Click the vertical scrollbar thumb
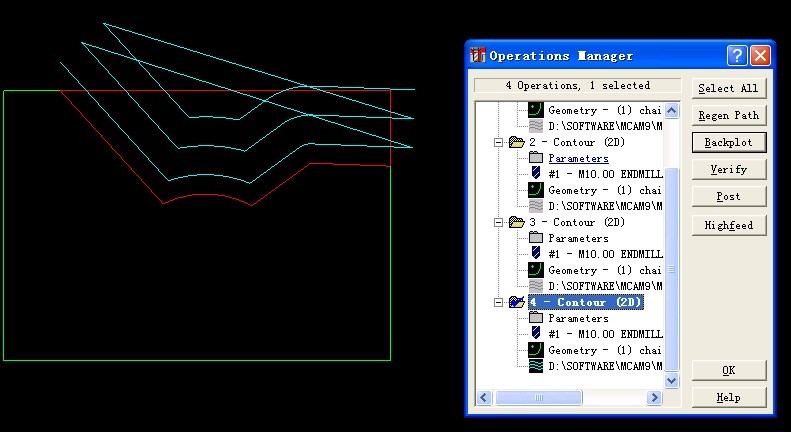Screen dimensions: 791x432 point(671,269)
